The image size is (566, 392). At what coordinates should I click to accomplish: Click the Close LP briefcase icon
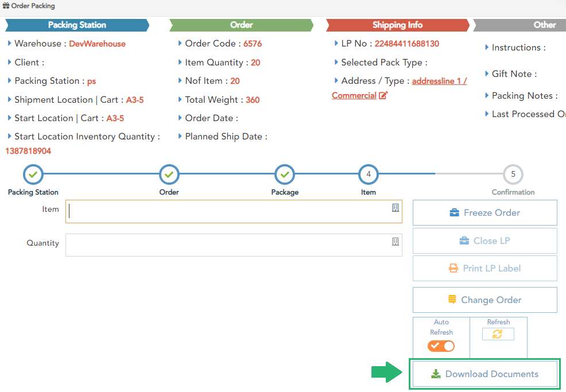click(464, 240)
